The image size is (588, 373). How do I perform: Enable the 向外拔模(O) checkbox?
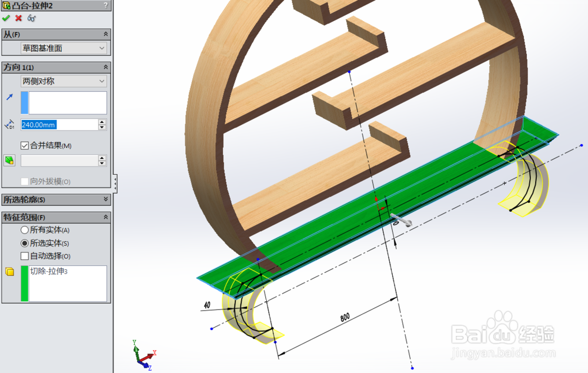(x=25, y=181)
